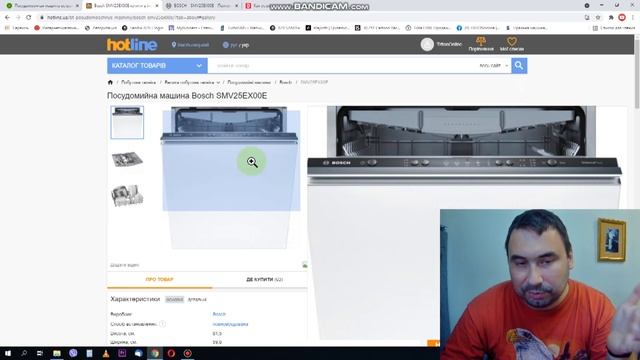640x360 pixels.
Task: Select the second thumbnail showing the rack
Action: tap(127, 159)
